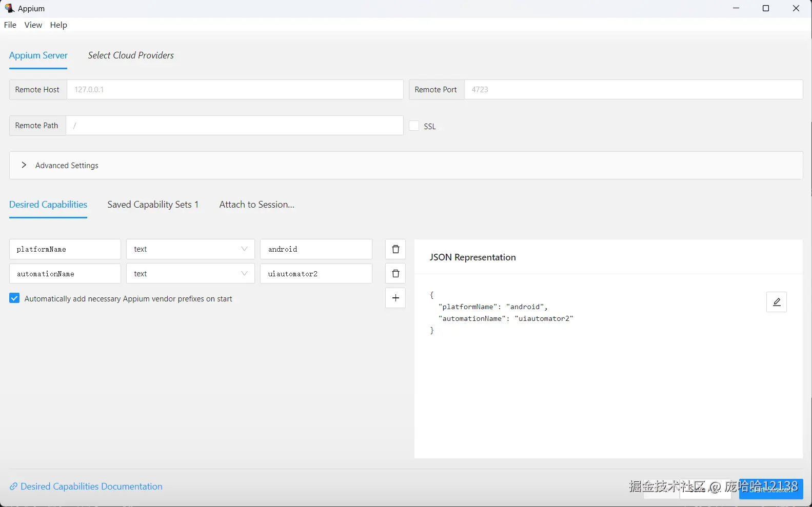Image resolution: width=812 pixels, height=507 pixels.
Task: Delete the platformName capability row
Action: coord(395,249)
